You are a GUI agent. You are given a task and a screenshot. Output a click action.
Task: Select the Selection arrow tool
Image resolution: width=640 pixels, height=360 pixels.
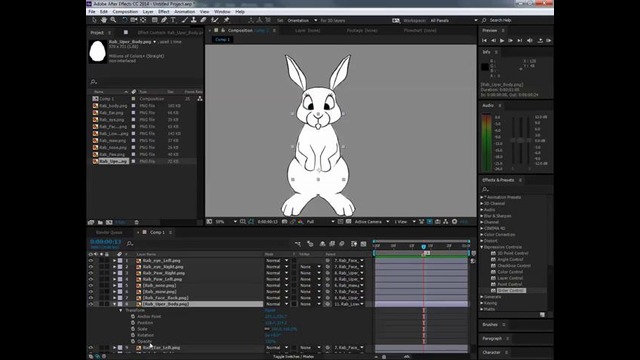click(94, 20)
